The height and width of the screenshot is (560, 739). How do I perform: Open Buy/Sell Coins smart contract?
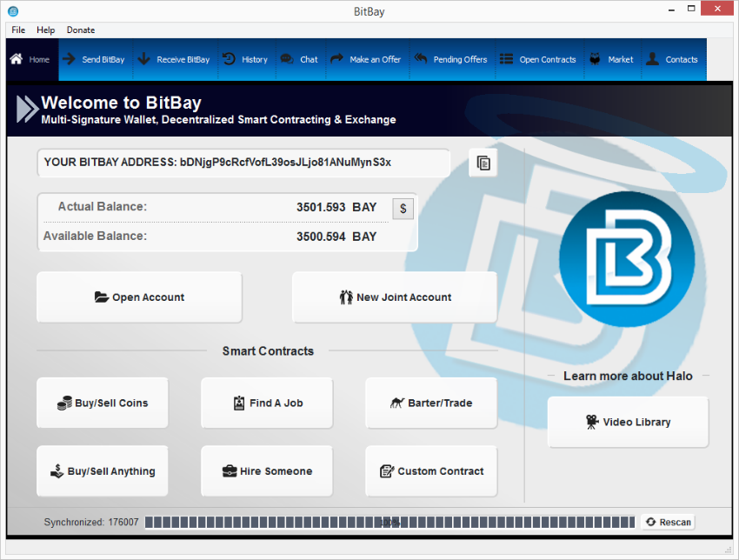(103, 403)
